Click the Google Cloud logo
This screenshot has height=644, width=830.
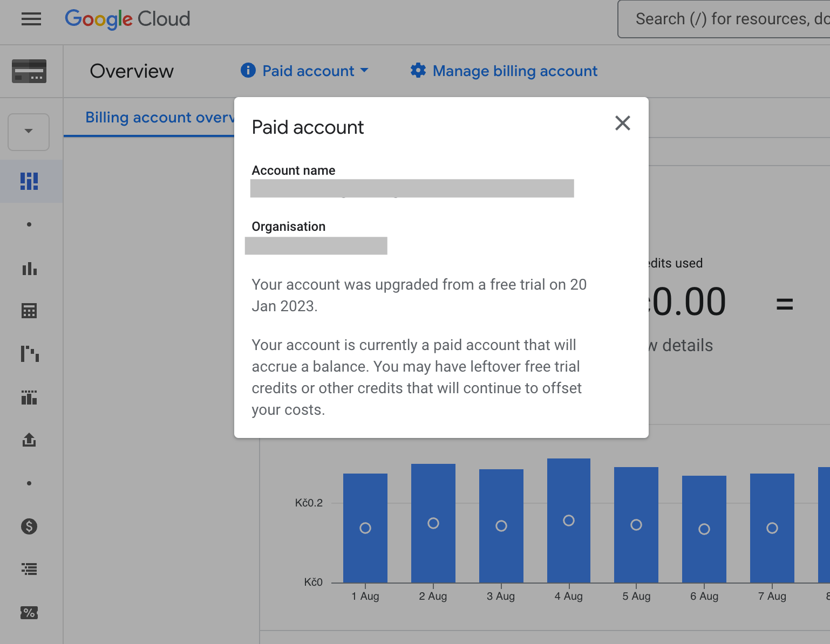click(127, 19)
